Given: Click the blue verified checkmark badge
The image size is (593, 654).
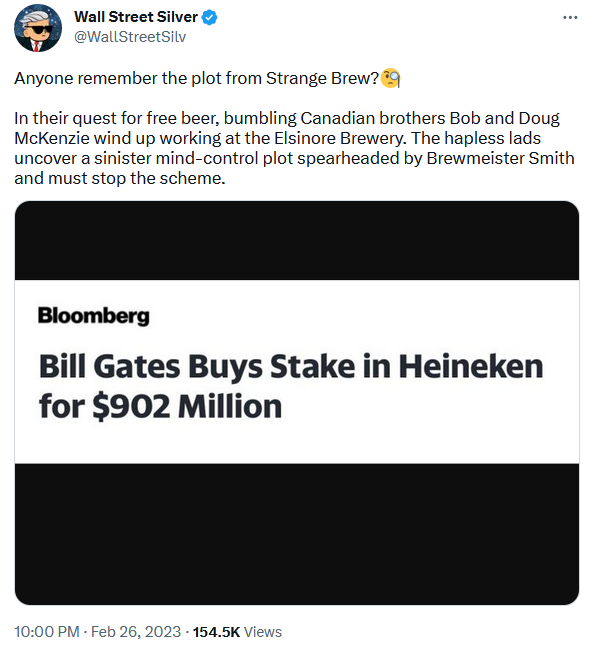Looking at the screenshot, I should coord(209,18).
